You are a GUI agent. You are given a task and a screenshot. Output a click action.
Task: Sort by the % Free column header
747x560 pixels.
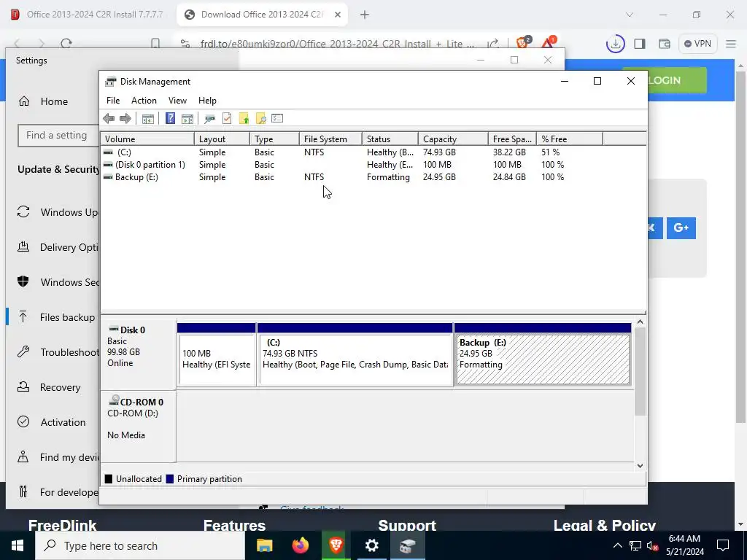tap(570, 139)
